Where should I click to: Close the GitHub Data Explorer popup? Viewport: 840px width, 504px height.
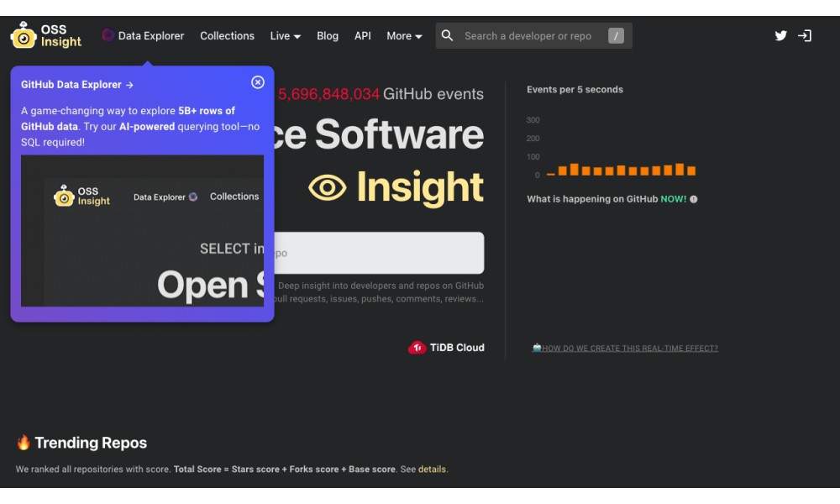[258, 82]
